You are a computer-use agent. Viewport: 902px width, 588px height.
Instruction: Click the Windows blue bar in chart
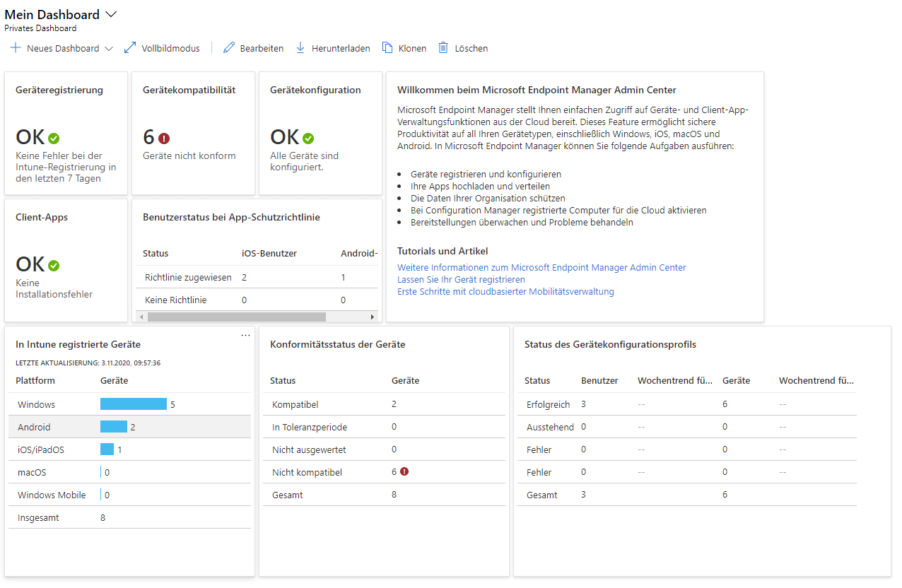tap(134, 404)
